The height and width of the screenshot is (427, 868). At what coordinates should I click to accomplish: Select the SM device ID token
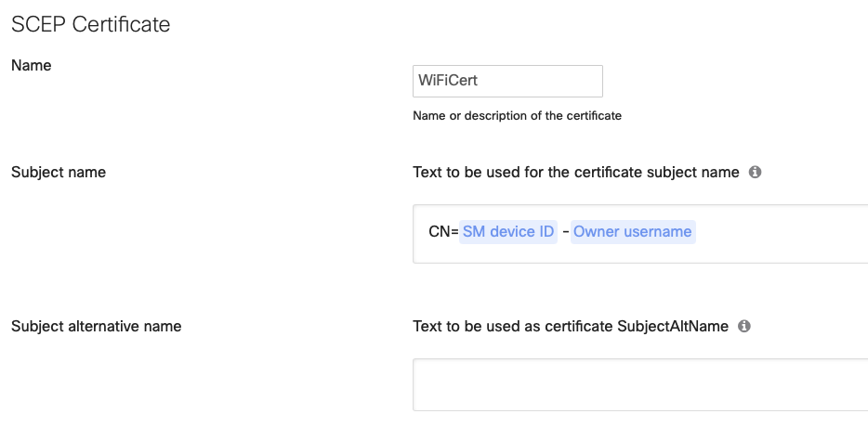pos(508,232)
